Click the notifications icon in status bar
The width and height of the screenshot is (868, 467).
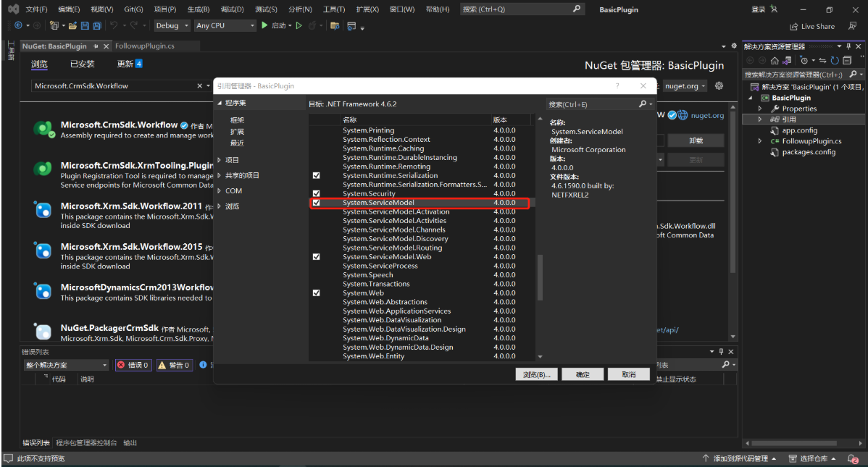(x=853, y=459)
